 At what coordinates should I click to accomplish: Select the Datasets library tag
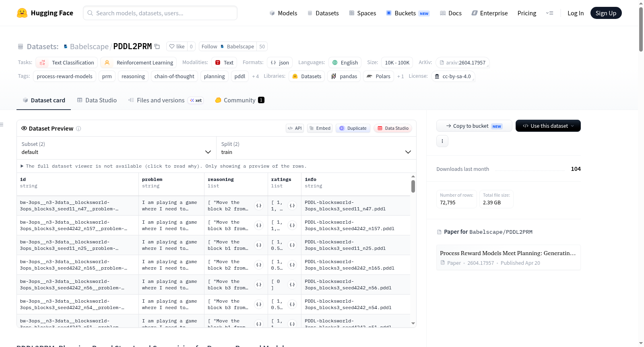307,76
